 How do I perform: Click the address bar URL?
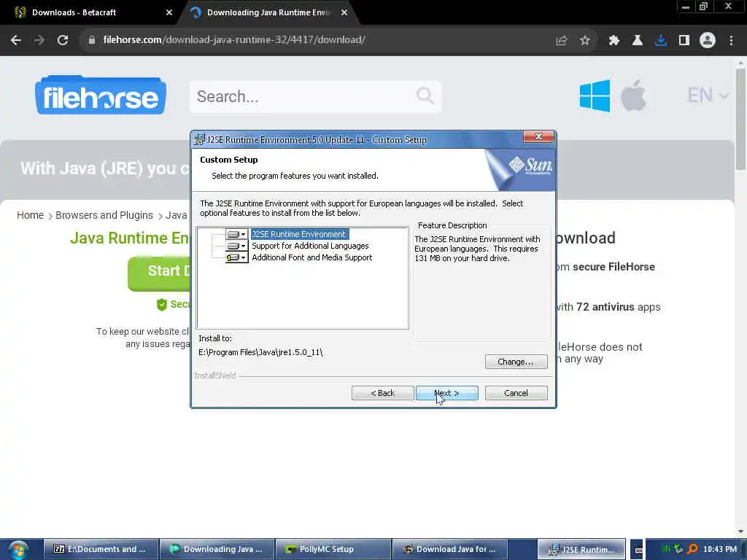coord(234,40)
